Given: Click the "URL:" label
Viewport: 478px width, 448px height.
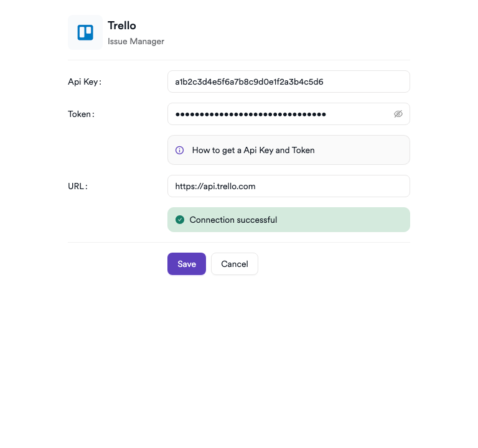Looking at the screenshot, I should pyautogui.click(x=78, y=186).
